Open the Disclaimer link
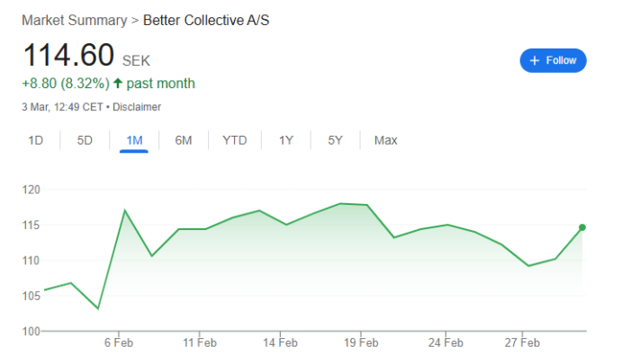 point(138,107)
